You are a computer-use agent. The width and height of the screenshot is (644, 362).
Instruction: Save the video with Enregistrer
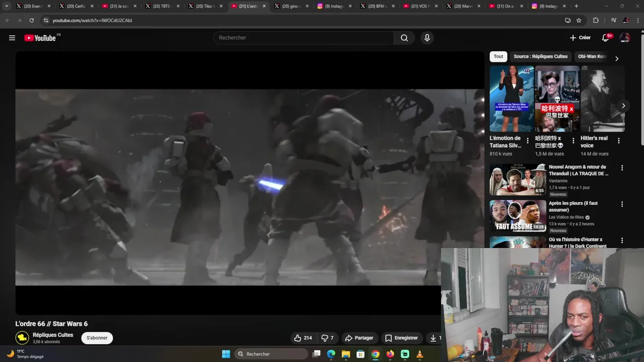pos(401,338)
